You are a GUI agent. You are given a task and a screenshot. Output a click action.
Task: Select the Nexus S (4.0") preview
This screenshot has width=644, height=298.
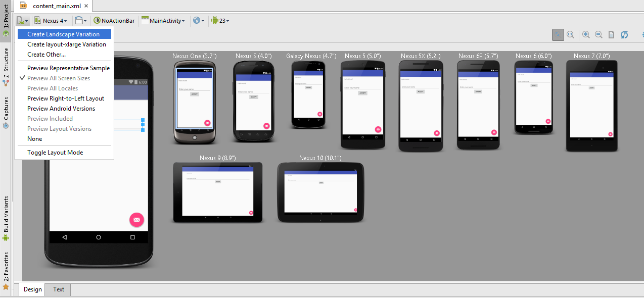[x=253, y=101]
